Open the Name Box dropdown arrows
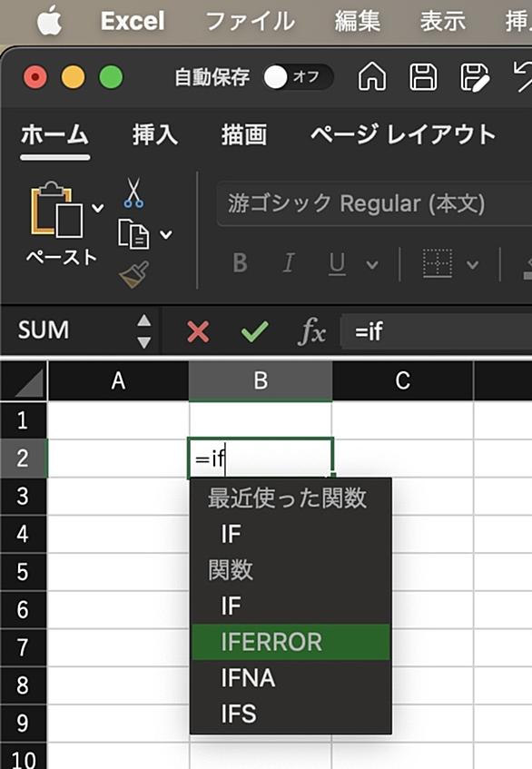 click(143, 331)
